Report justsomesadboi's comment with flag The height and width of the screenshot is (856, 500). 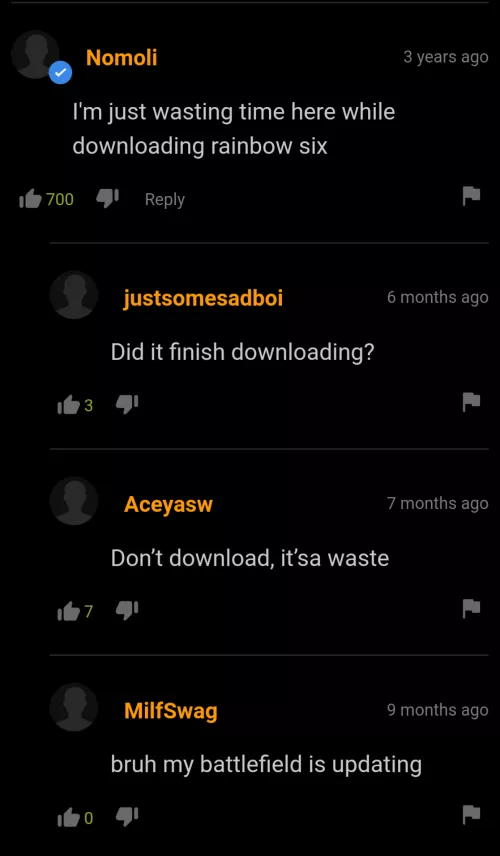[x=471, y=402]
